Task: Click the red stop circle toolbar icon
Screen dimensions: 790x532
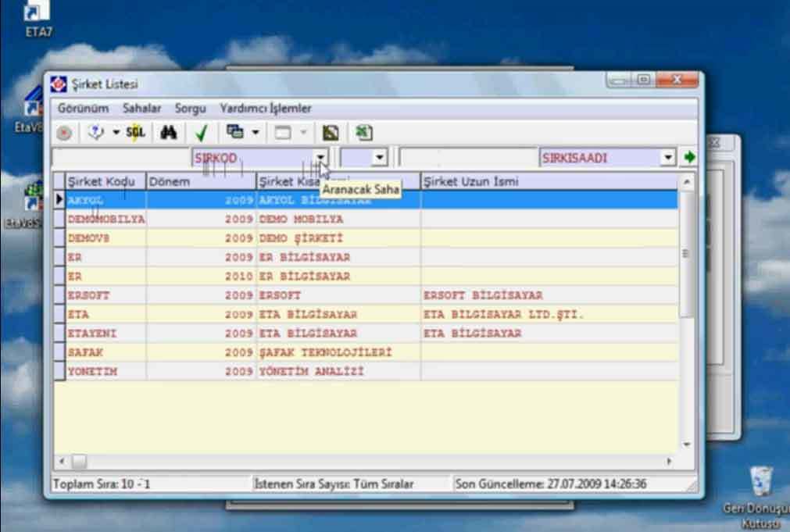Action: pyautogui.click(x=64, y=133)
